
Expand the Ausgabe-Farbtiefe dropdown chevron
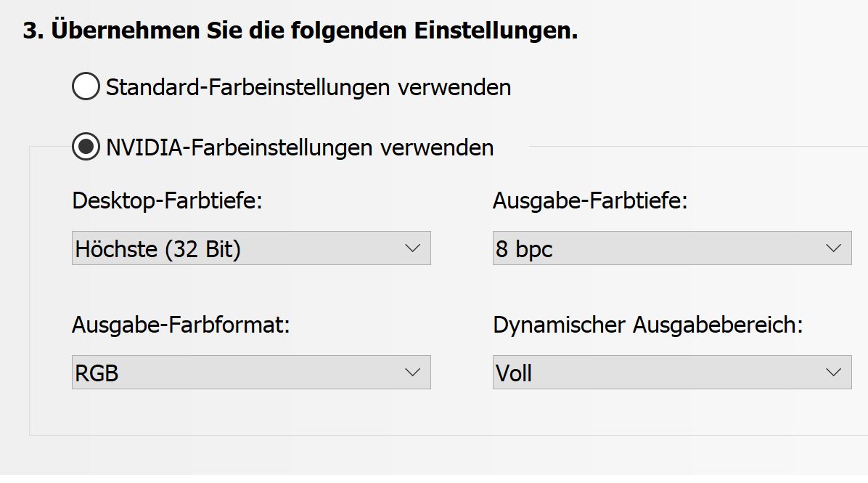point(833,248)
